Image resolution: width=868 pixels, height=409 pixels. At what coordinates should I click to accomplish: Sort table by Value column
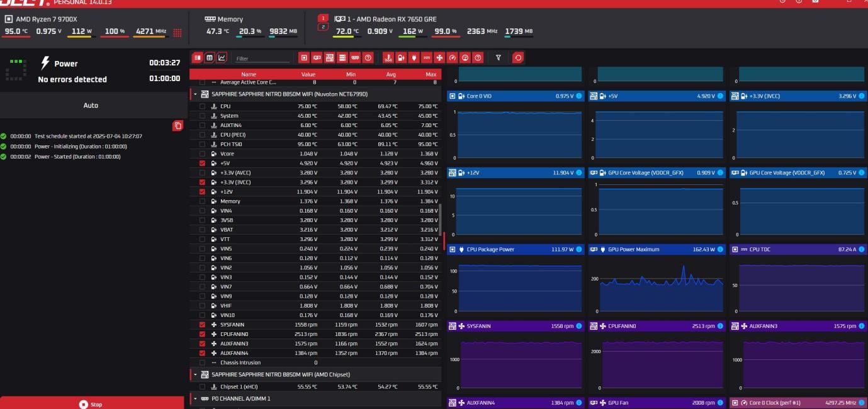tap(308, 74)
